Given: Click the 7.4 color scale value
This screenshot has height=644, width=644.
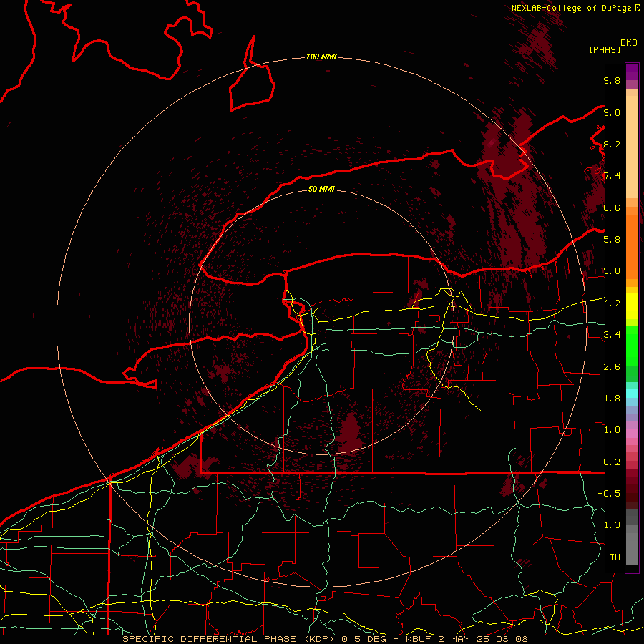Looking at the screenshot, I should tap(612, 176).
